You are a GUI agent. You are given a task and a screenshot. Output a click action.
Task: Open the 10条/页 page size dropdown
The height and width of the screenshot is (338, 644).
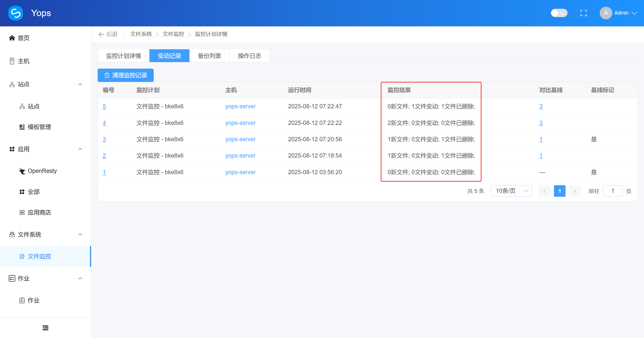[x=511, y=191]
